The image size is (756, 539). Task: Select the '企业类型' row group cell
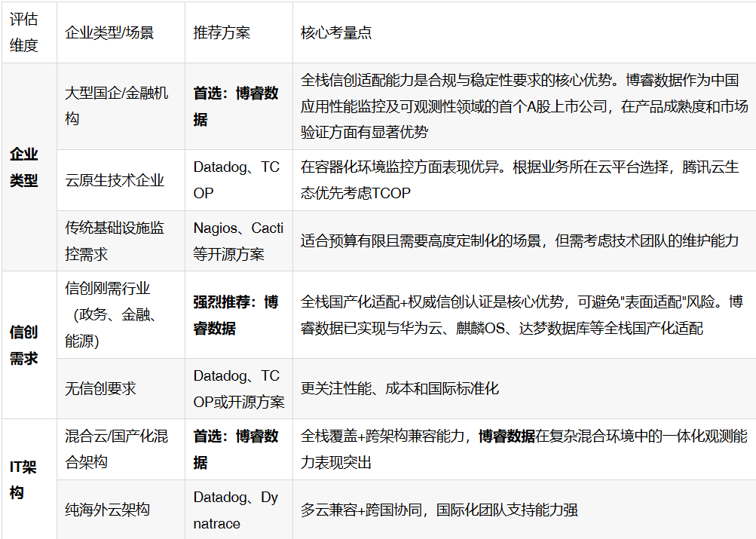point(29,167)
